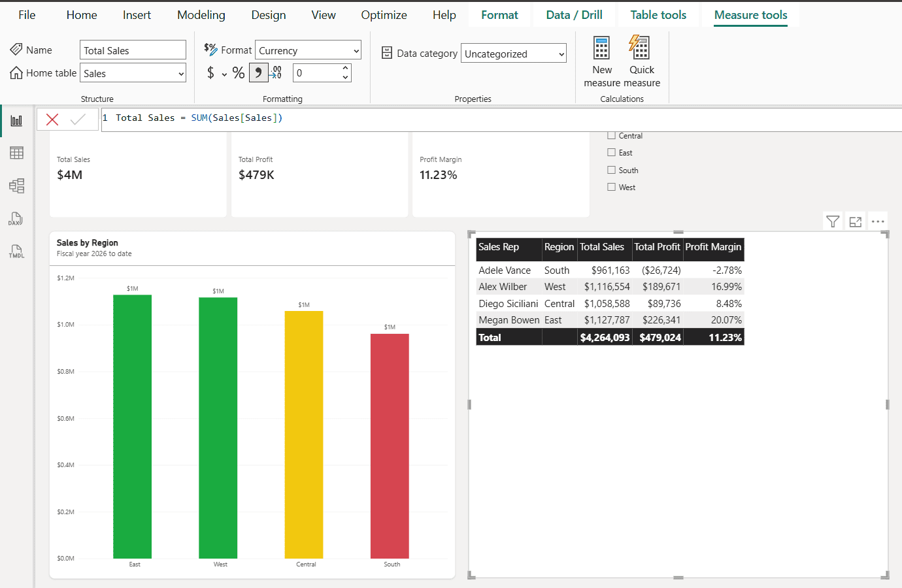Apply percentage format to measure
This screenshot has width=902, height=588.
click(x=239, y=73)
